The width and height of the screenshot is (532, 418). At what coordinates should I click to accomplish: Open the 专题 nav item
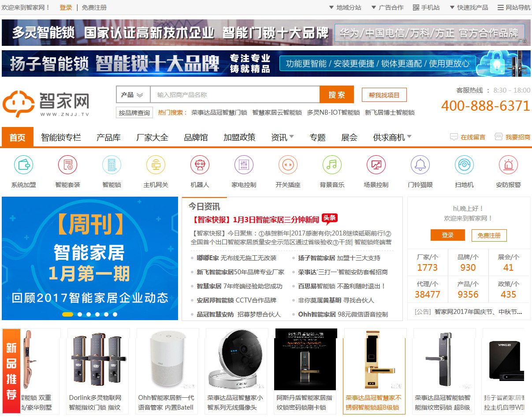tap(317, 137)
